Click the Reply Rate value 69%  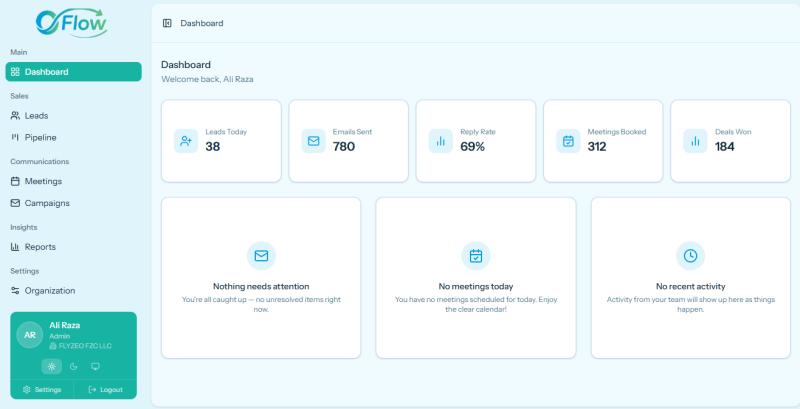[472, 146]
